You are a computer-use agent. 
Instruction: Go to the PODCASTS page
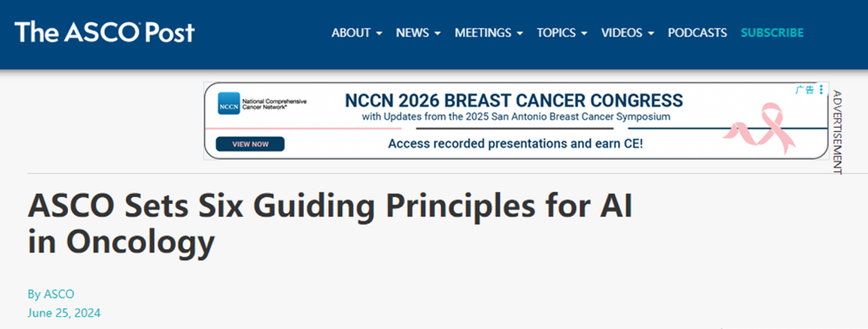pyautogui.click(x=697, y=33)
